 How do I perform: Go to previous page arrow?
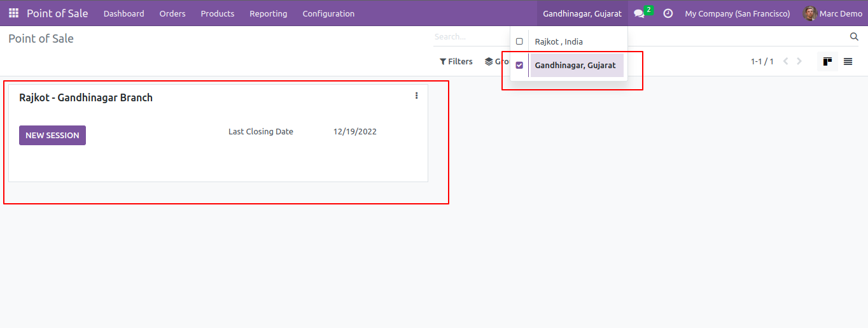pos(785,61)
